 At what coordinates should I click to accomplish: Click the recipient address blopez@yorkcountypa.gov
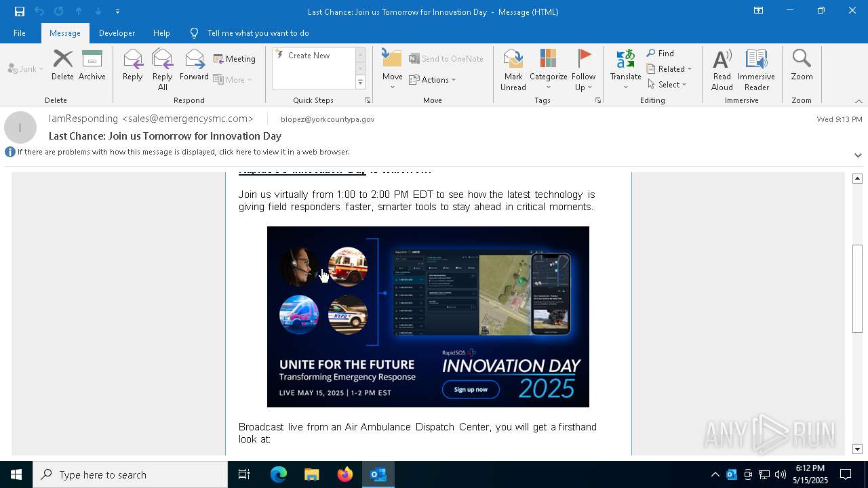click(x=328, y=119)
